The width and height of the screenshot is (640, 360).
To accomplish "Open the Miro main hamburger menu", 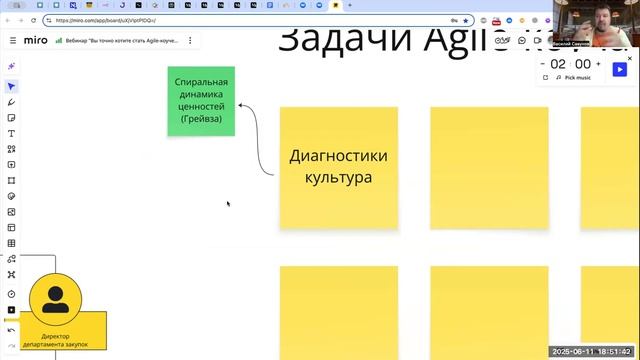I will tap(13, 40).
